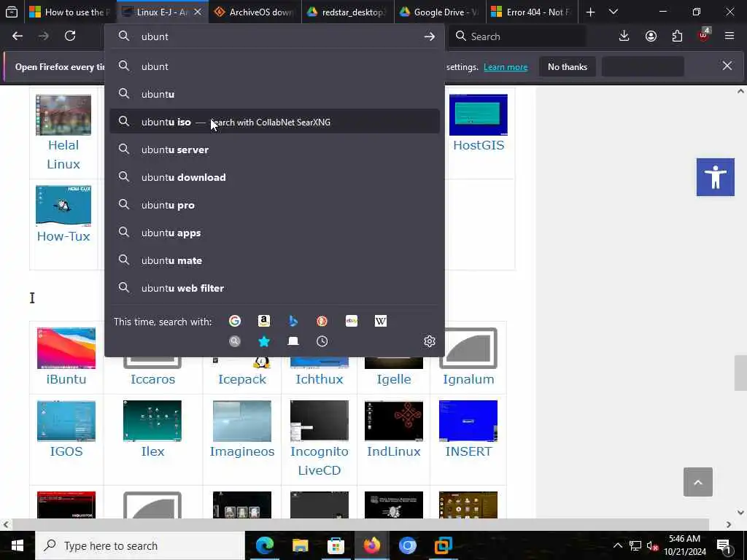The image size is (747, 560).
Task: Open the uBlock Origin extension icon
Action: tap(704, 36)
